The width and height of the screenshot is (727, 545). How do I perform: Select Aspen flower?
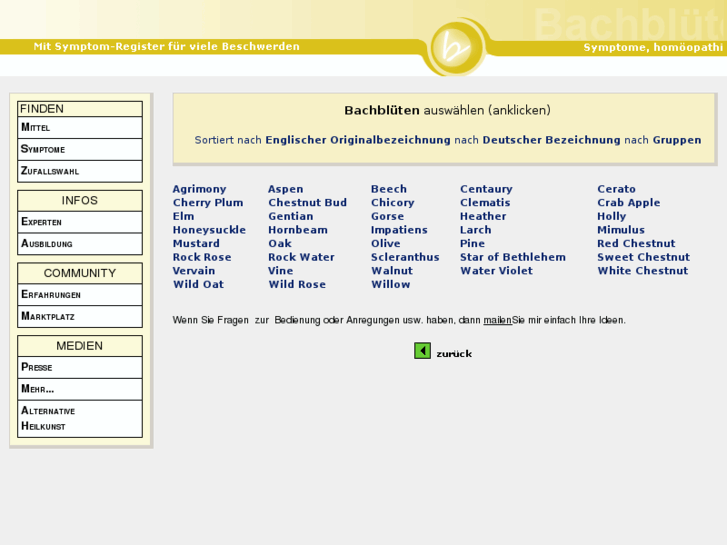pyautogui.click(x=286, y=189)
